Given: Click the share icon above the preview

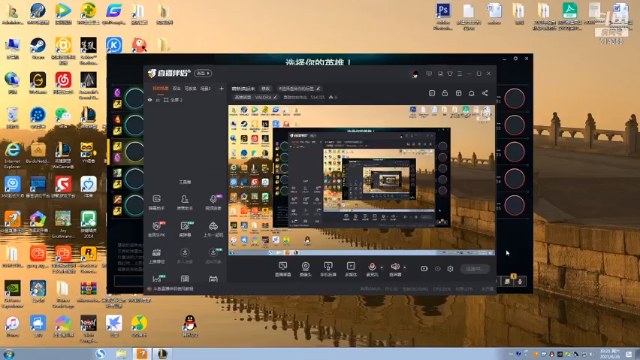Looking at the screenshot, I should coord(484,93).
